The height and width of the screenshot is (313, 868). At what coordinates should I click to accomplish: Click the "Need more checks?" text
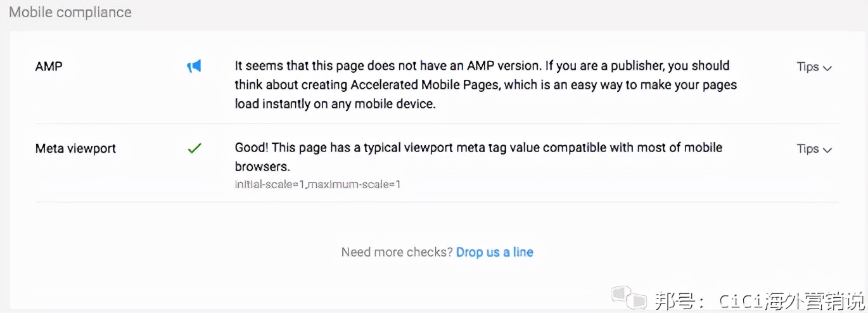tap(397, 252)
